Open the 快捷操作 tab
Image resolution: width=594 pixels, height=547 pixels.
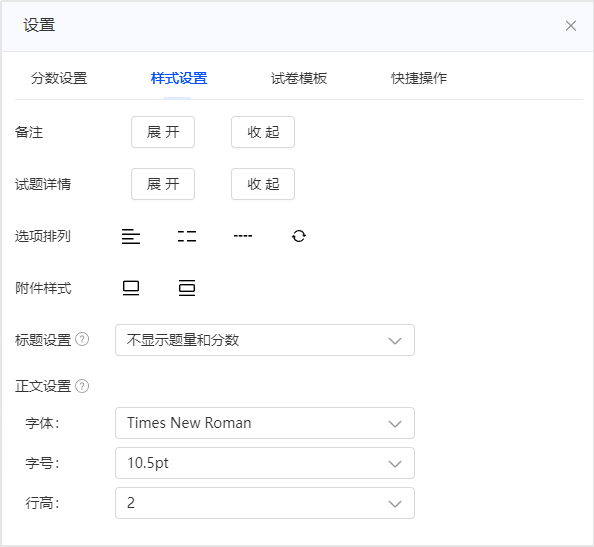point(419,78)
